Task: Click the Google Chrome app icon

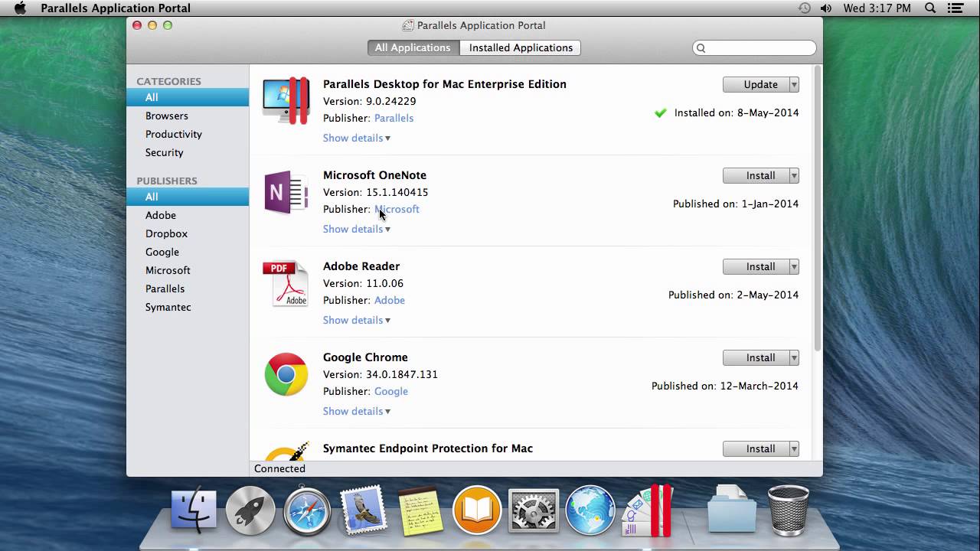Action: [x=286, y=374]
